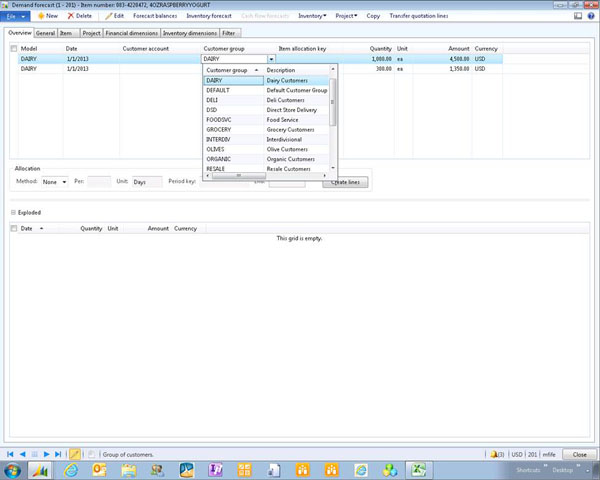Open the File menu

point(15,16)
